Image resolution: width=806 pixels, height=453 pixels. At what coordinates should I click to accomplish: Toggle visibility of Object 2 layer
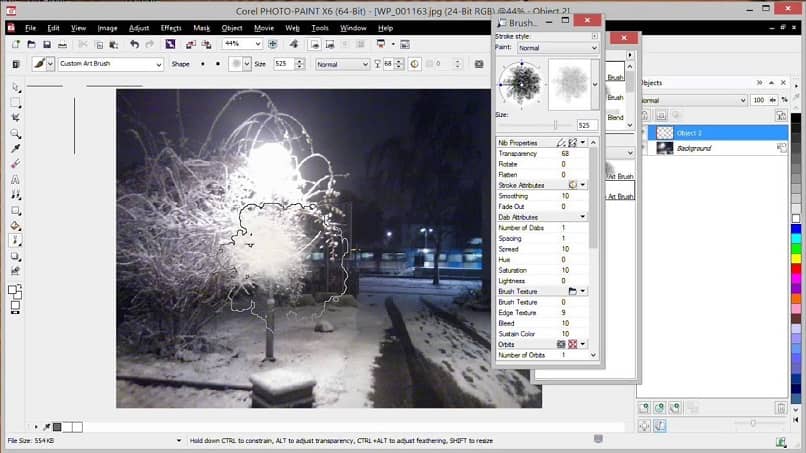[x=644, y=132]
